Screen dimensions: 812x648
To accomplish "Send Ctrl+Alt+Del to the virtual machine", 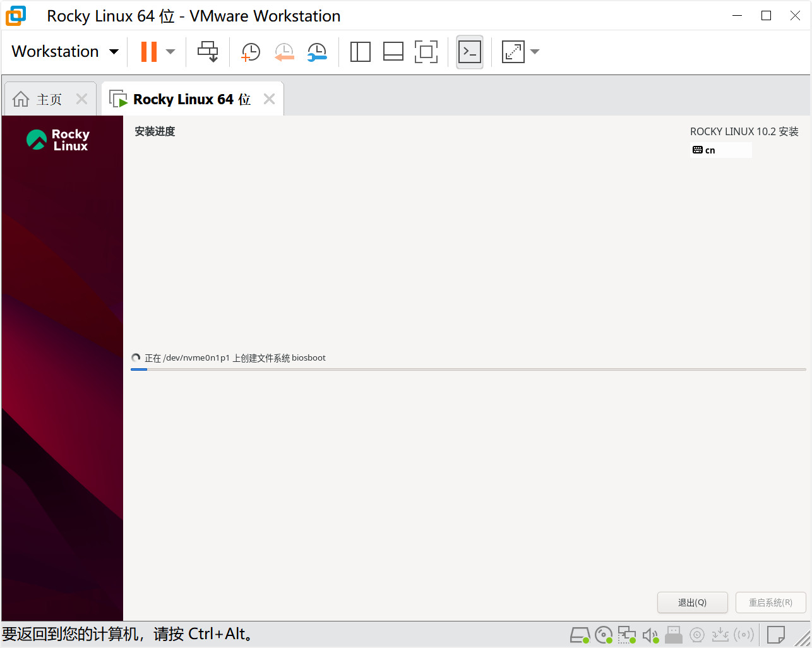I will click(208, 52).
